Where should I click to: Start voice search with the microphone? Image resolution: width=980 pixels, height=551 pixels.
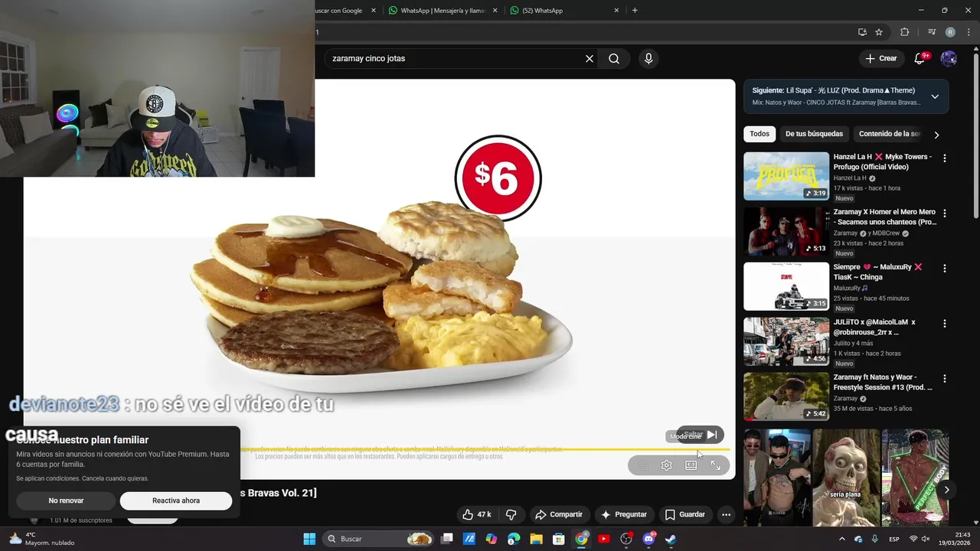[648, 58]
